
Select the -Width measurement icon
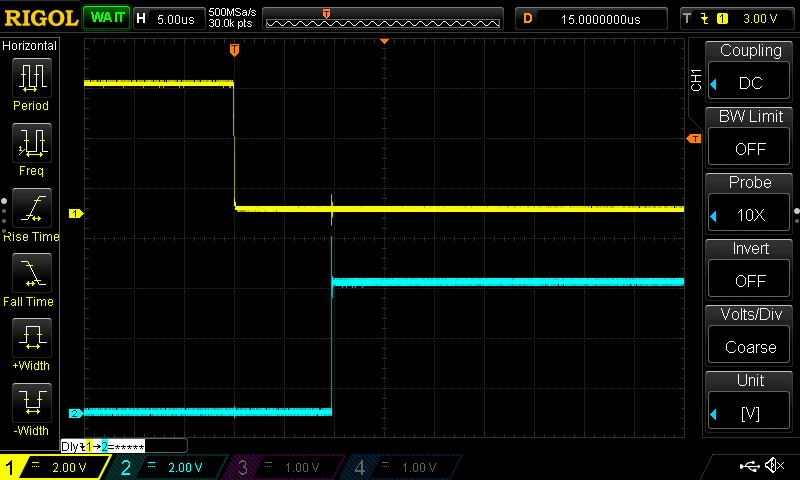coord(32,403)
